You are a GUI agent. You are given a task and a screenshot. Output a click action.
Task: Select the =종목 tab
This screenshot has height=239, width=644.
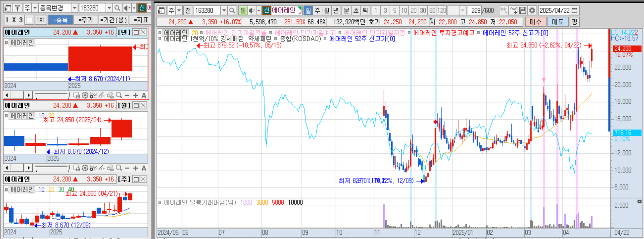tap(60, 20)
